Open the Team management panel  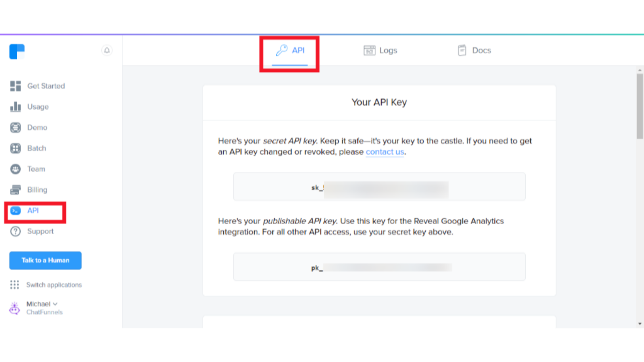[35, 169]
